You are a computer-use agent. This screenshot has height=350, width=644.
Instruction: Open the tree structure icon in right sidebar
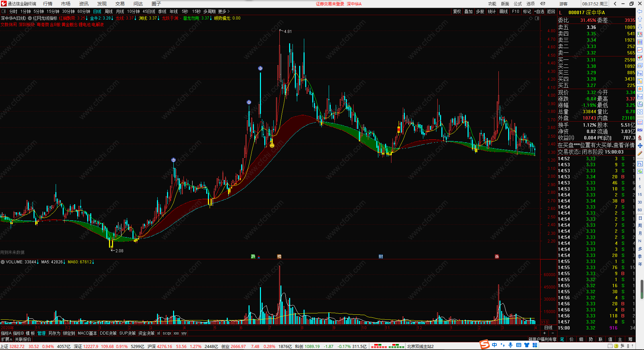640,81
